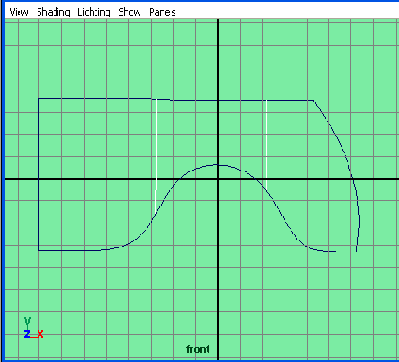Open the View menu
The image size is (399, 362).
point(19,12)
